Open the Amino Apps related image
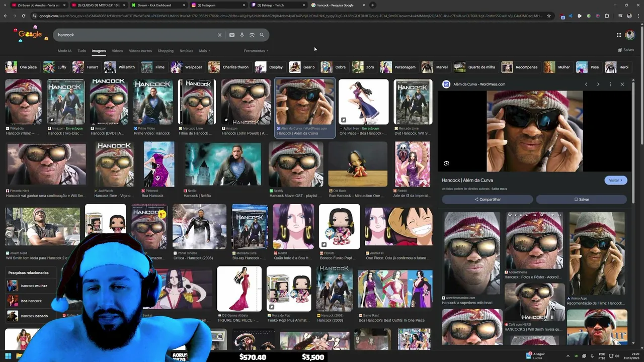Image resolution: width=644 pixels, height=362 pixels. pyautogui.click(x=597, y=254)
